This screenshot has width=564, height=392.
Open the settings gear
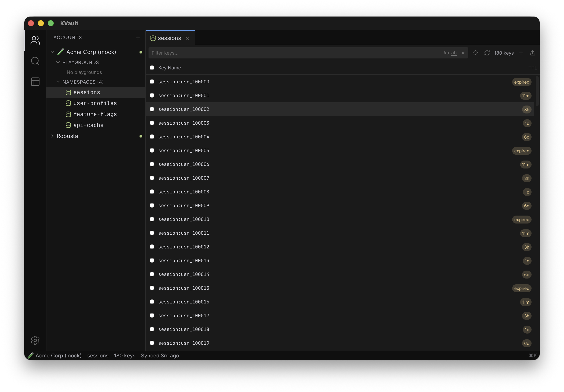[x=35, y=340]
